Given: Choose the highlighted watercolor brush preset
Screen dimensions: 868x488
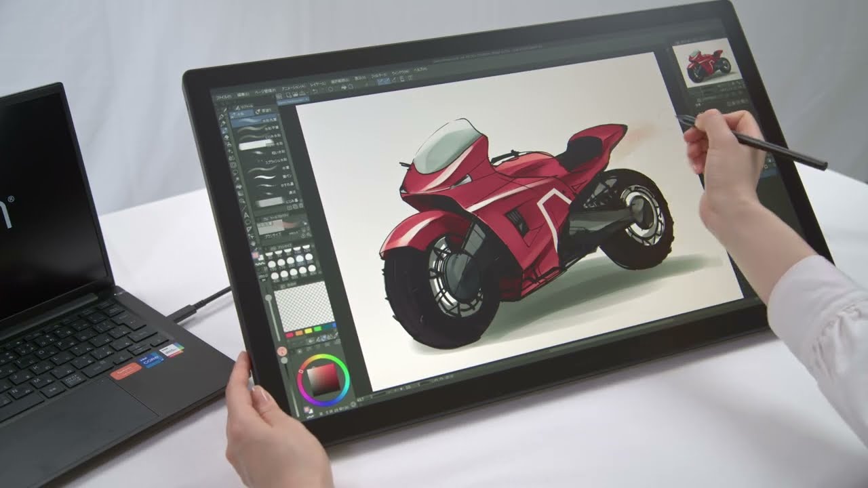Looking at the screenshot, I should [x=254, y=120].
